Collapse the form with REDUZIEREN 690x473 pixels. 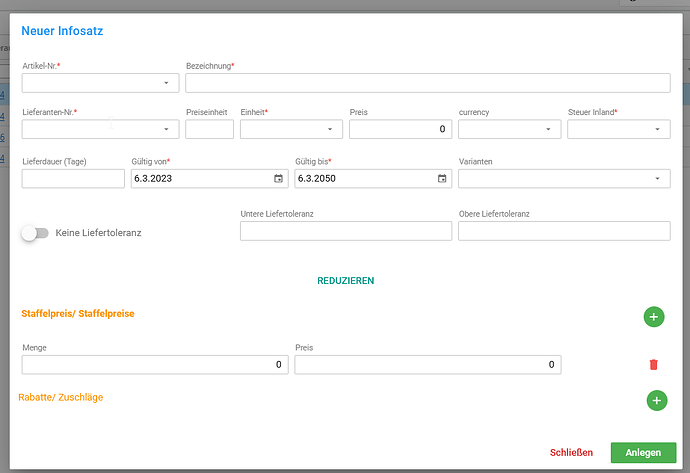pyautogui.click(x=345, y=281)
